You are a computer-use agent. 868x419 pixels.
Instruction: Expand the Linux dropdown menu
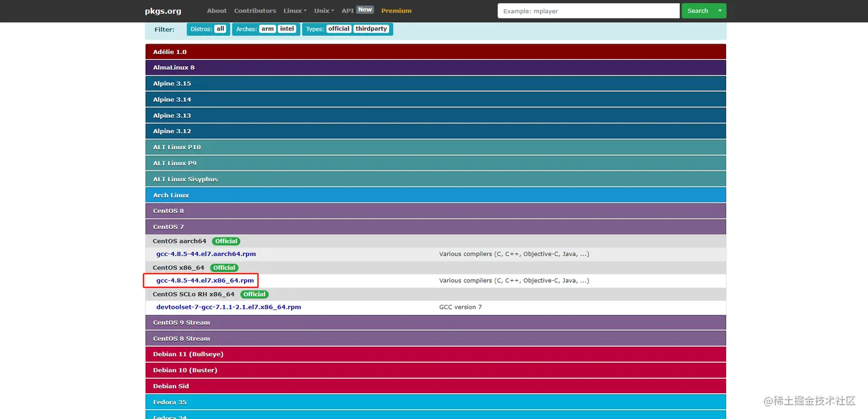tap(295, 11)
